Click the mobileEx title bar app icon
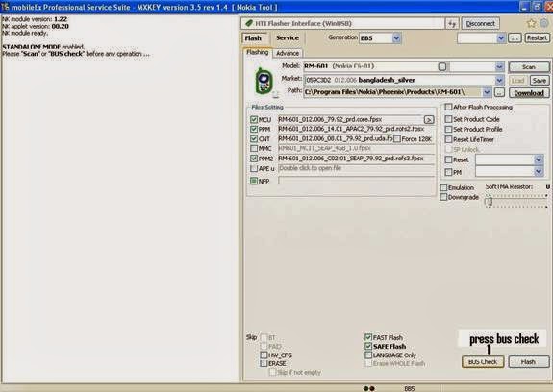Screen dimensions: 553x392 [5, 7]
